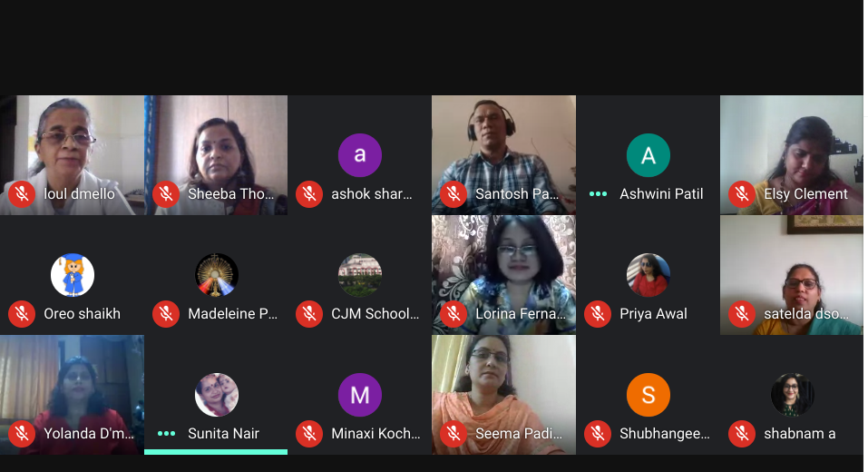Click the Minaxi Koch... participant name
The height and width of the screenshot is (472, 868).
coord(375,433)
